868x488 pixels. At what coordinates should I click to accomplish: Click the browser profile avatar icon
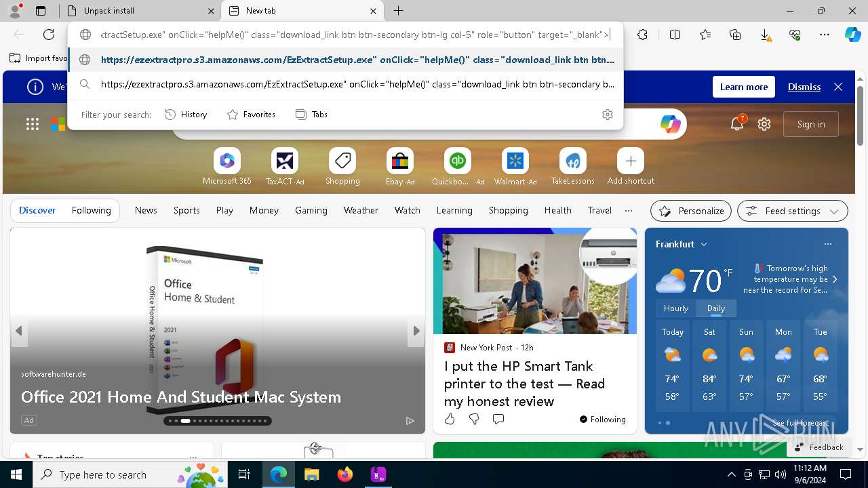15,10
